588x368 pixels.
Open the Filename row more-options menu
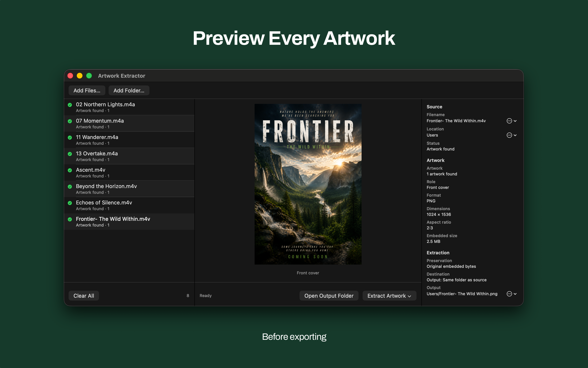[x=511, y=121]
